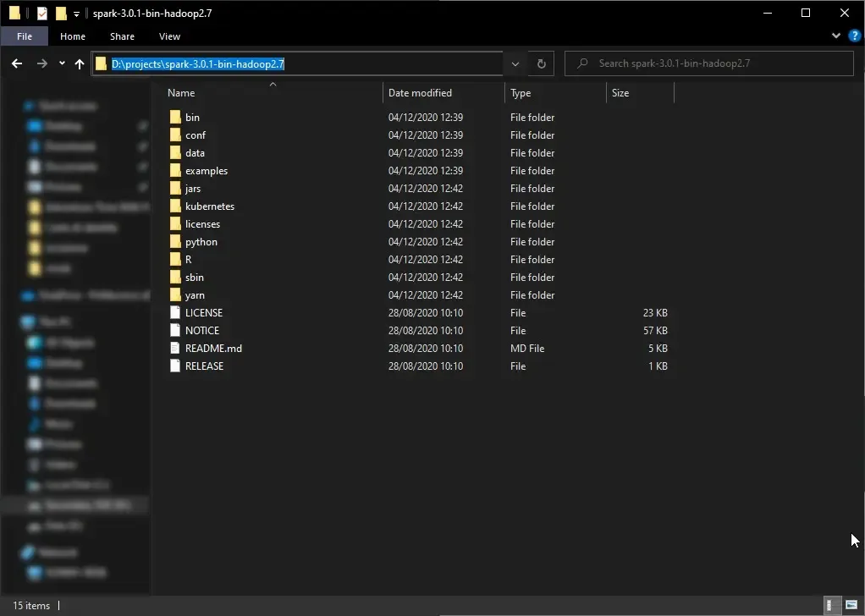
Task: Click the Properties icon in title bar
Action: click(42, 14)
